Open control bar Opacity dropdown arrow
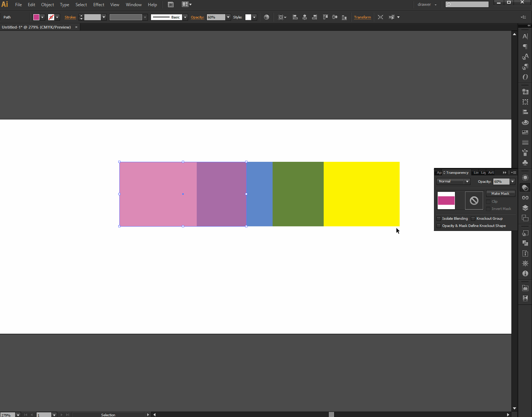 228,17
